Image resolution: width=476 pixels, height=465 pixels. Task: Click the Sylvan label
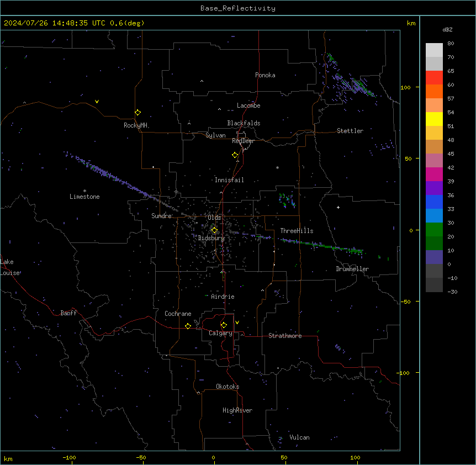[x=215, y=135]
